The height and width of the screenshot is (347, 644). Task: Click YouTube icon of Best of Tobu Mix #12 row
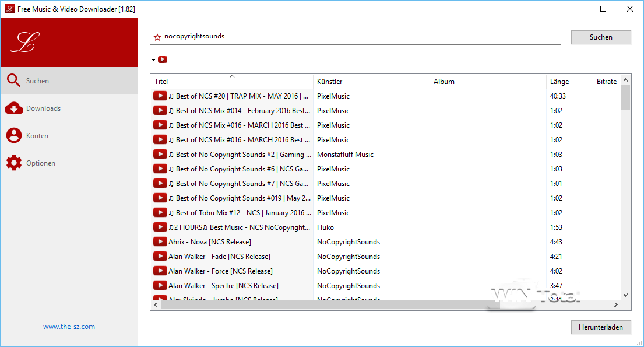[x=160, y=212]
